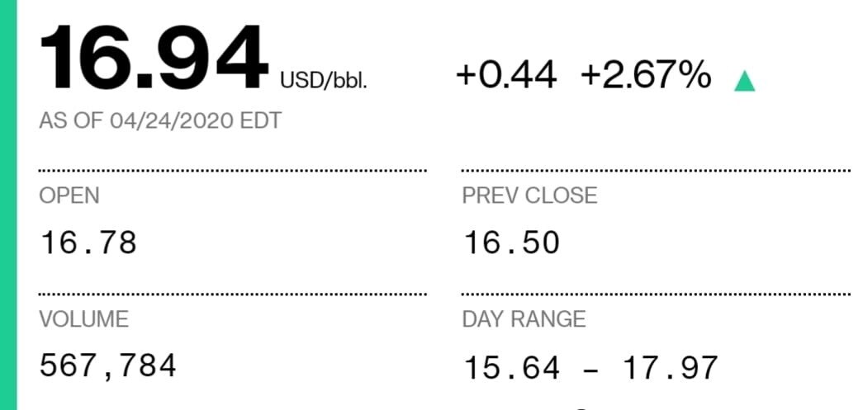Select the 16.78 open price value
This screenshot has width=868, height=410.
(88, 243)
